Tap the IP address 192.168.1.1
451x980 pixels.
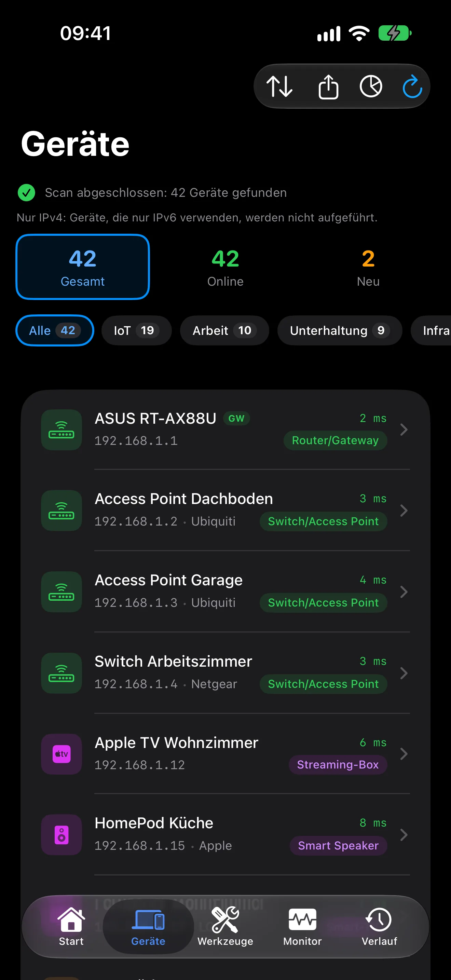136,440
